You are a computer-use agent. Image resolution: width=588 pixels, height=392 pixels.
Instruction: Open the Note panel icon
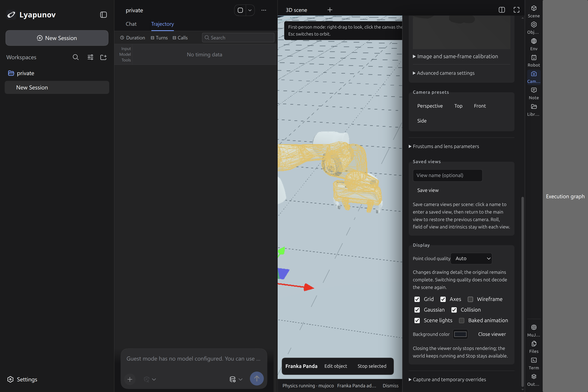(533, 94)
